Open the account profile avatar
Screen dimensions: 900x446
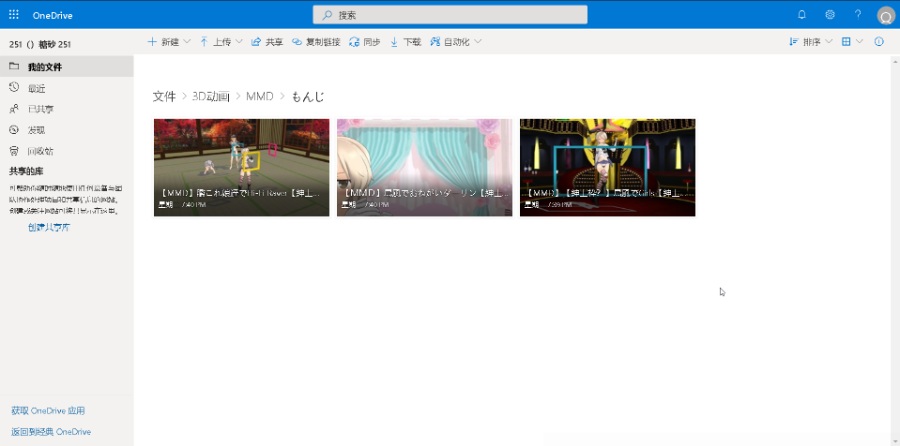click(885, 15)
